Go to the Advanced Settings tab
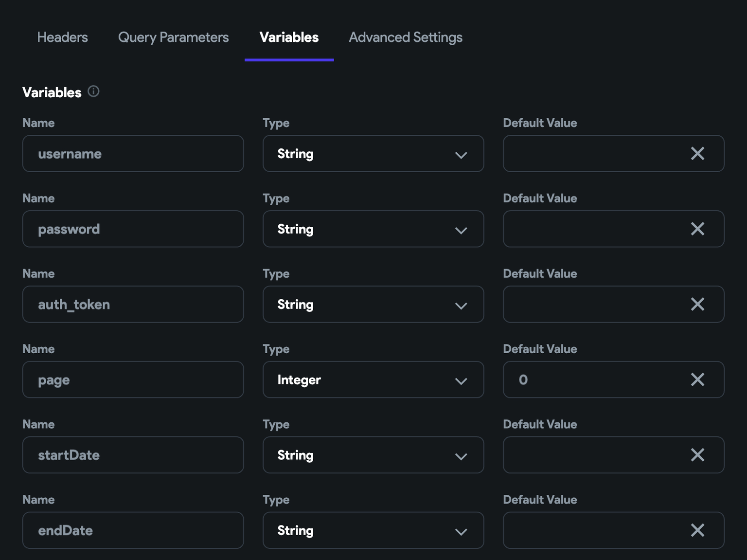Viewport: 747px width, 560px height. tap(406, 37)
